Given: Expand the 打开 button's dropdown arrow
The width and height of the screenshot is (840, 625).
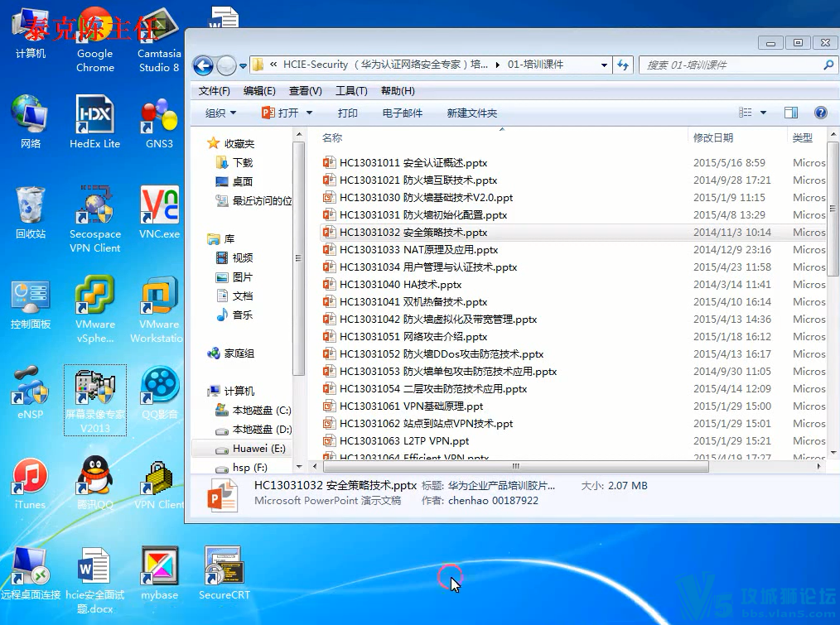Looking at the screenshot, I should point(309,113).
